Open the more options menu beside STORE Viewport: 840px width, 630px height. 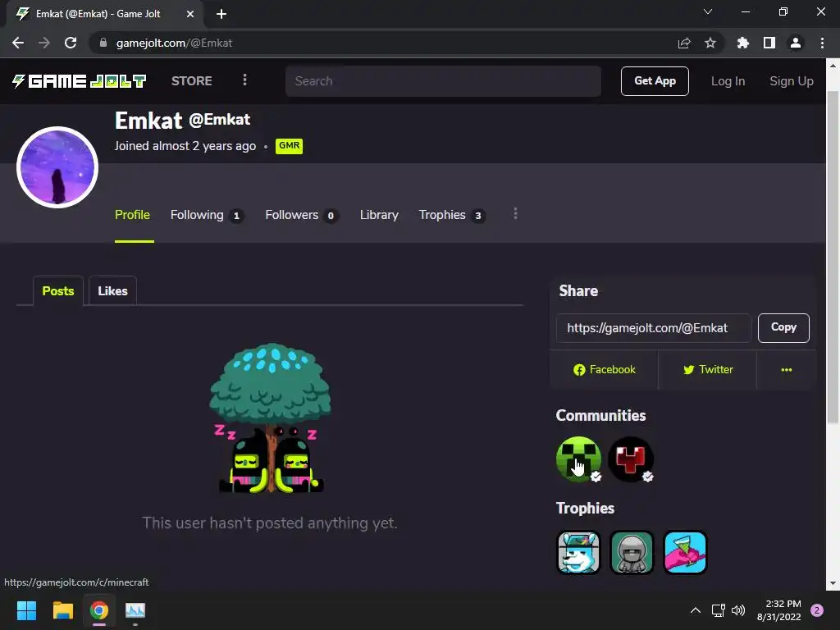[244, 80]
